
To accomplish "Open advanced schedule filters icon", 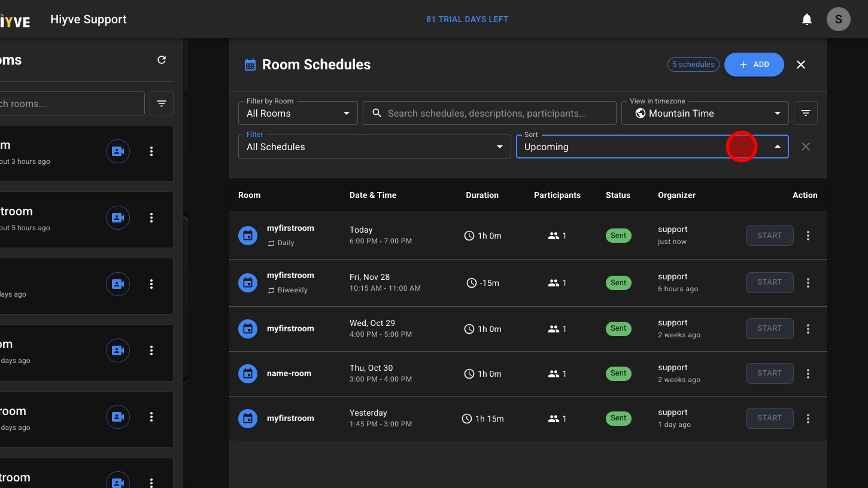I will point(806,113).
